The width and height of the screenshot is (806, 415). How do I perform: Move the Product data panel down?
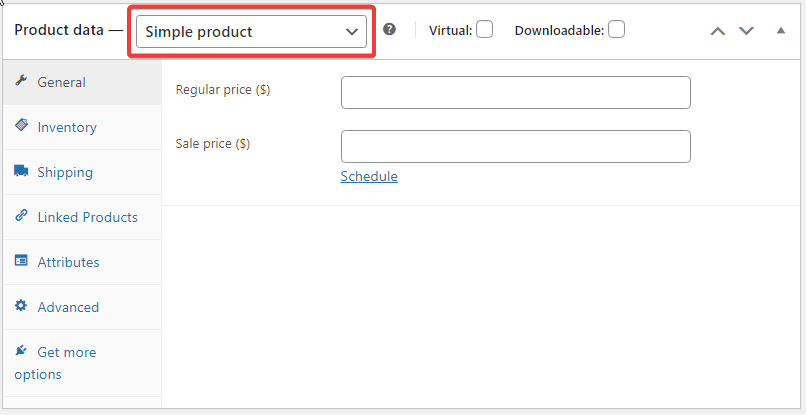pyautogui.click(x=746, y=31)
